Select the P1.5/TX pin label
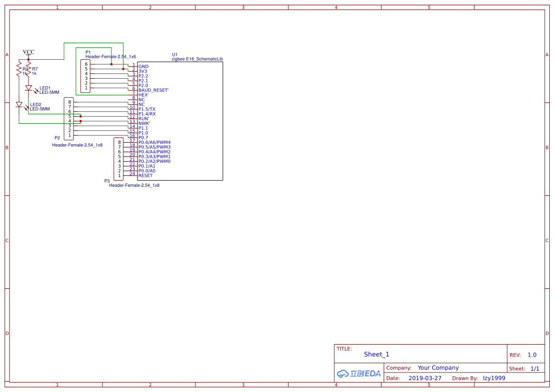The width and height of the screenshot is (555, 392). click(147, 109)
